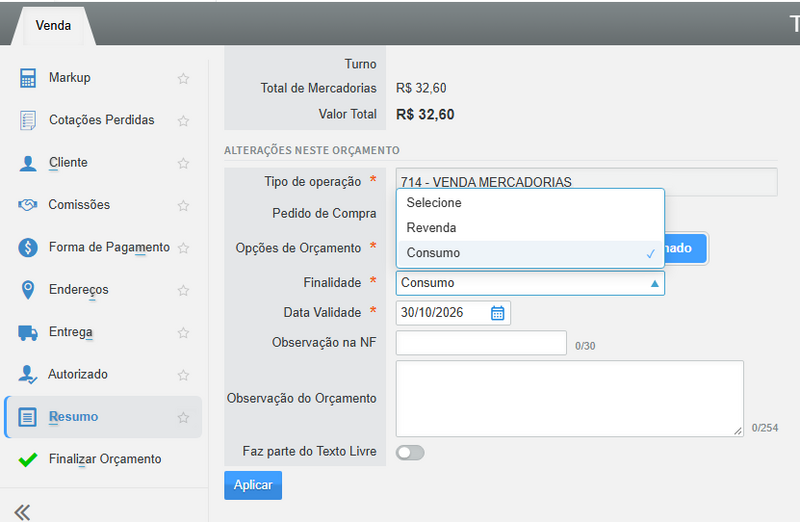Click the Alterações neste Orçamento heading
800x522 pixels.
(x=312, y=151)
